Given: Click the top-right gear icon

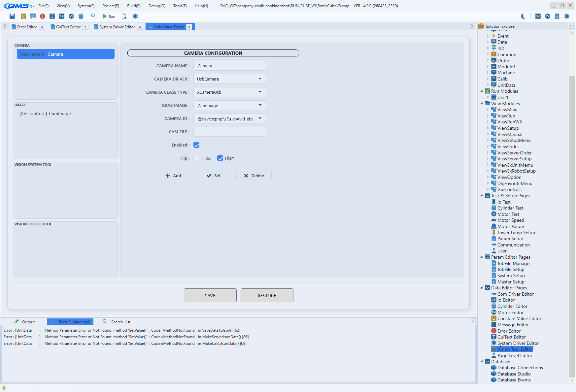Looking at the screenshot, I should 567,16.
